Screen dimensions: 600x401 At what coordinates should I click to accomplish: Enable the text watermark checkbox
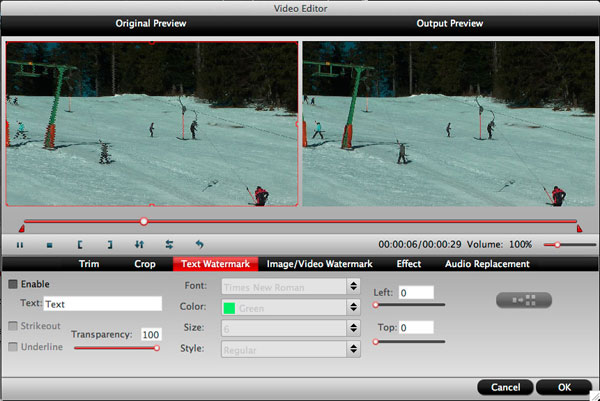coord(13,285)
